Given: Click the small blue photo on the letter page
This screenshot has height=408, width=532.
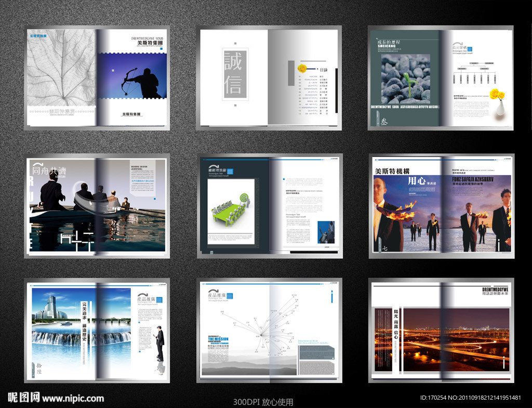Looking at the screenshot, I should pos(326,232).
